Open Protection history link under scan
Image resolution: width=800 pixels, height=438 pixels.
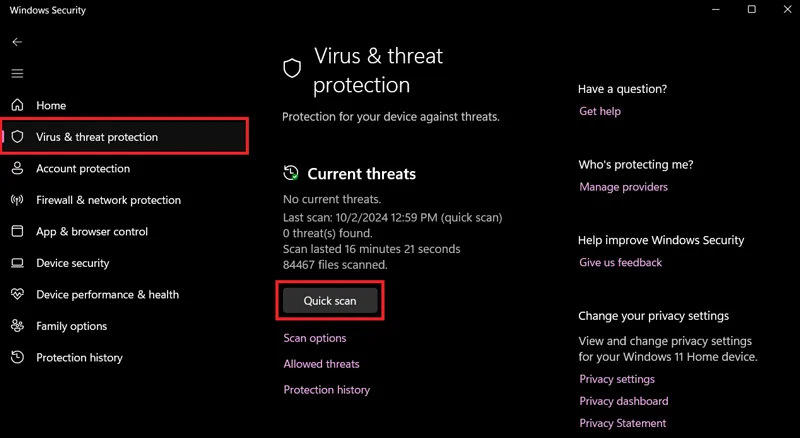point(327,390)
